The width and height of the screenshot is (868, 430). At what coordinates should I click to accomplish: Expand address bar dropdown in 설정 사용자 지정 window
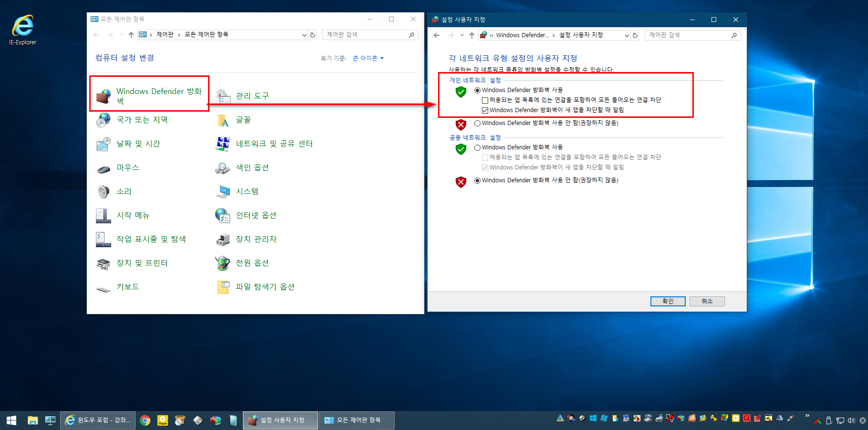tap(627, 35)
